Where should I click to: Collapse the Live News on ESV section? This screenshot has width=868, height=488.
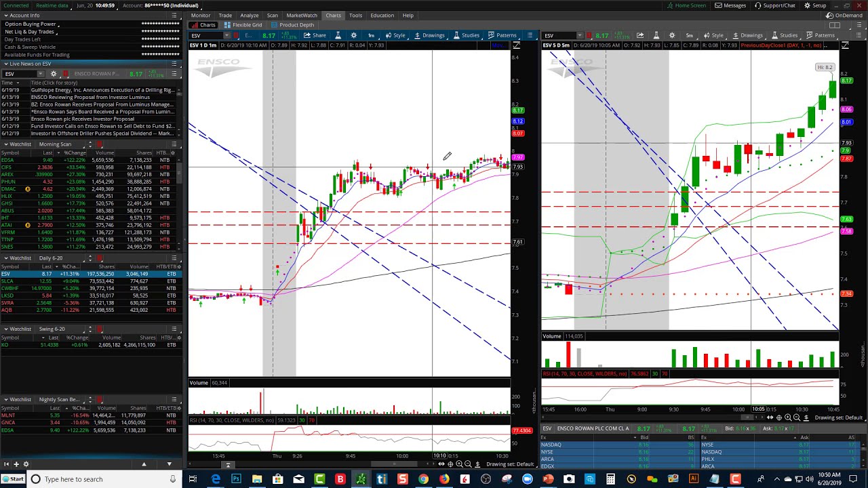click(x=5, y=64)
